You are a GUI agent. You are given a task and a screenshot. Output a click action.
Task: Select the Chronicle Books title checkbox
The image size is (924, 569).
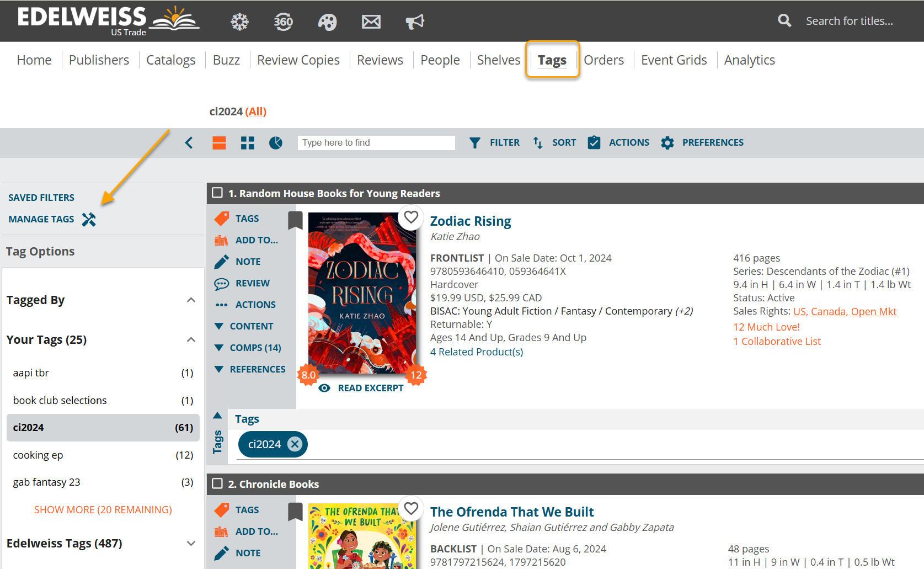[217, 483]
